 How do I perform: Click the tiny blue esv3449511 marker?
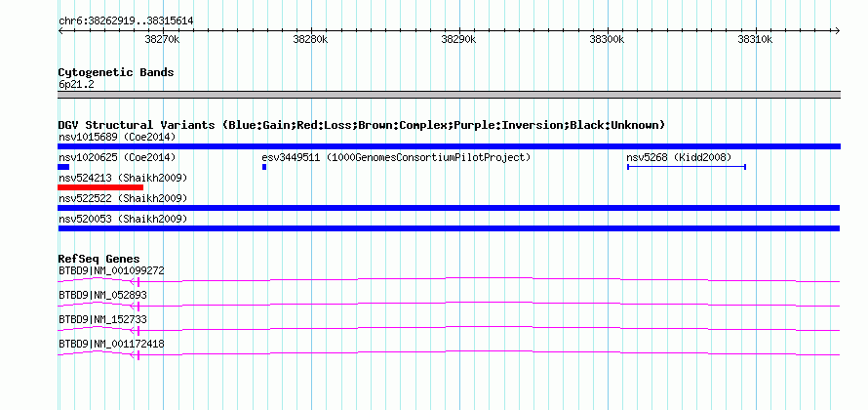[x=264, y=167]
